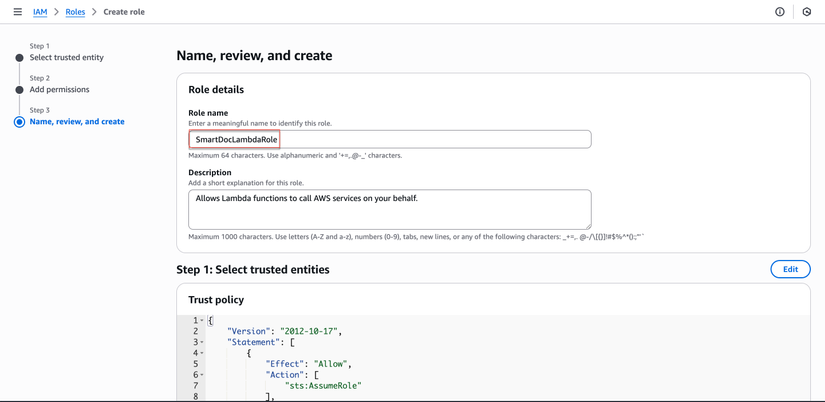Select Name, review, and create step
The image size is (825, 402).
tap(77, 122)
